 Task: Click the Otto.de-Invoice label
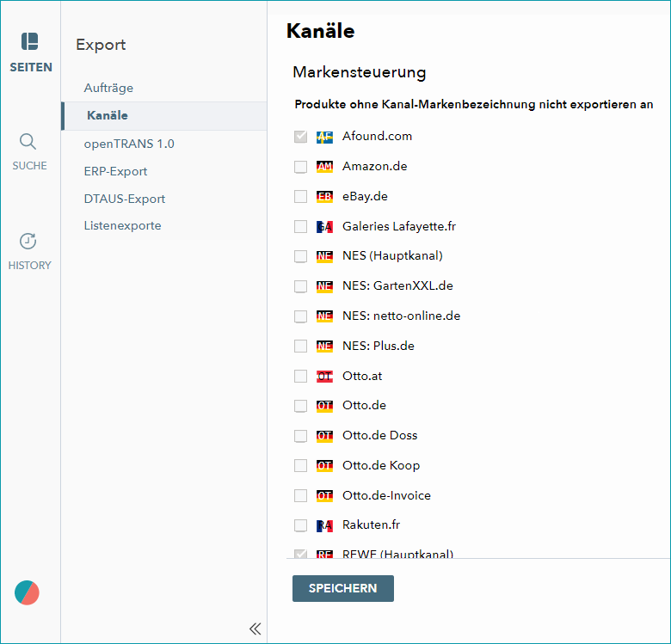[386, 495]
